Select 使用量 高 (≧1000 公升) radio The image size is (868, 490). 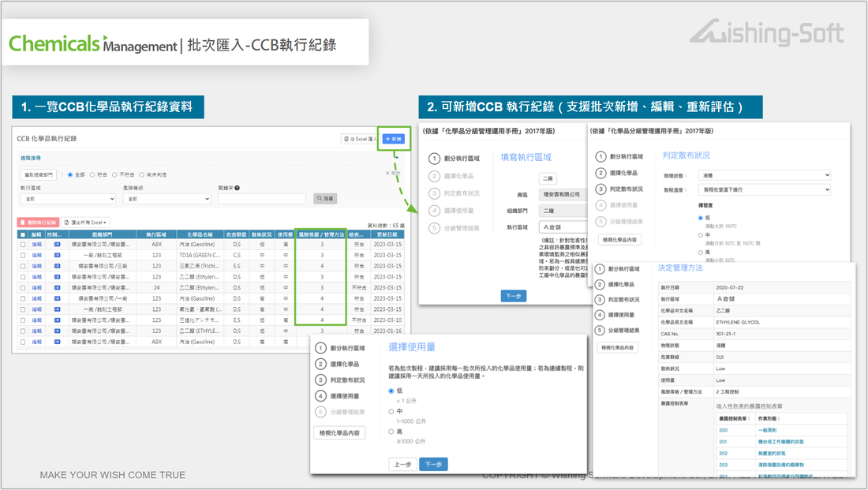pyautogui.click(x=391, y=432)
